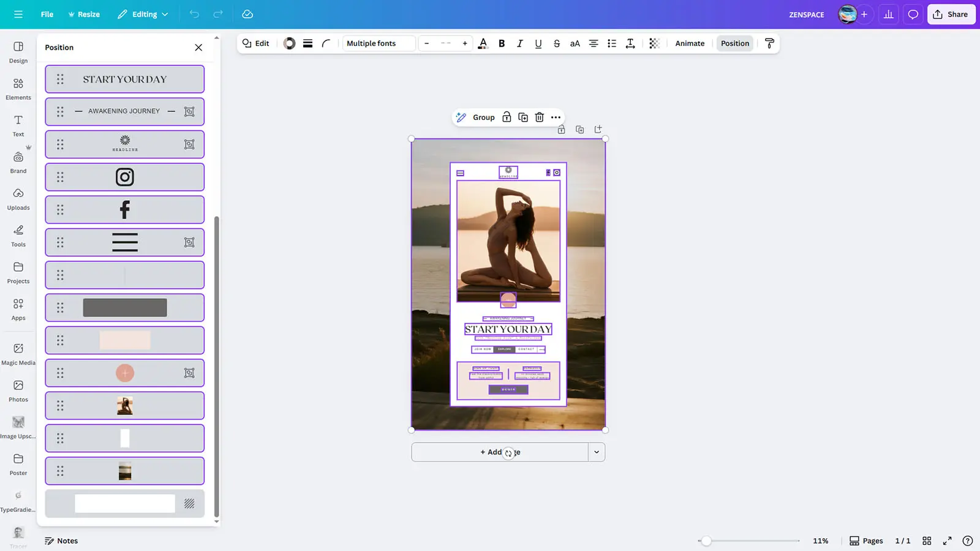Screen dimensions: 980x551
Task: Click the zoom slider handle
Action: 706,541
